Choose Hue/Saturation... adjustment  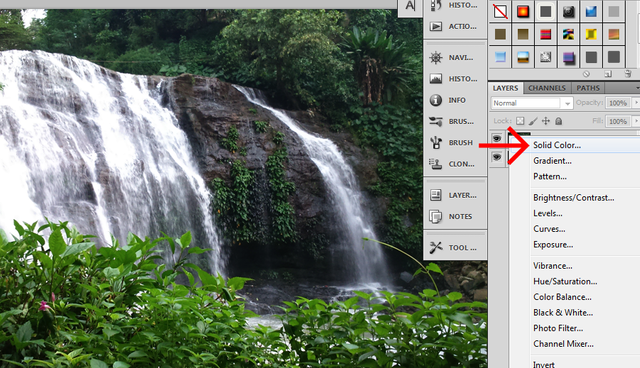pyautogui.click(x=565, y=282)
